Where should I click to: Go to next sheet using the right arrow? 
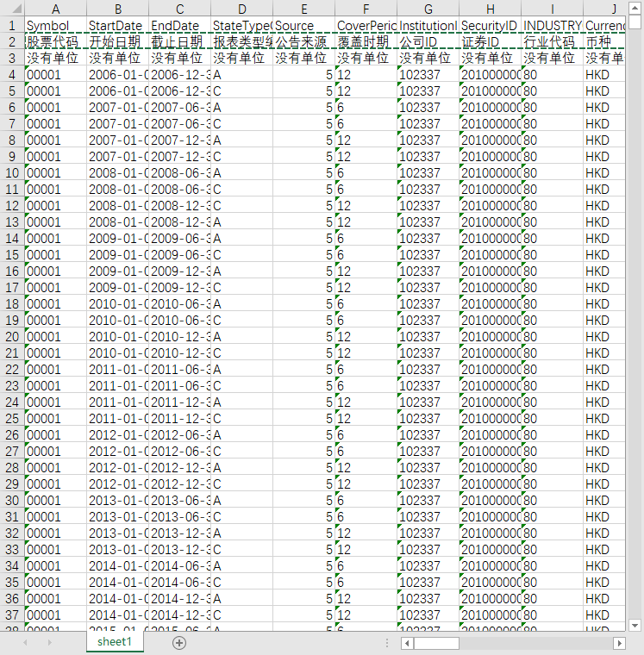pos(50,642)
